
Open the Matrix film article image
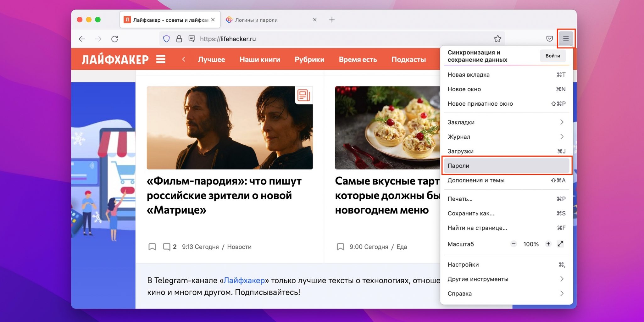230,128
